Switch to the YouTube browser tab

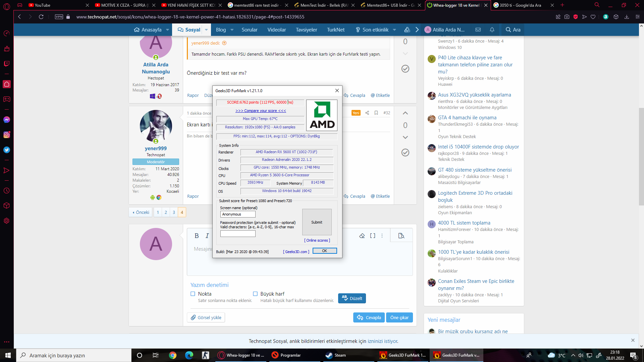point(43,5)
